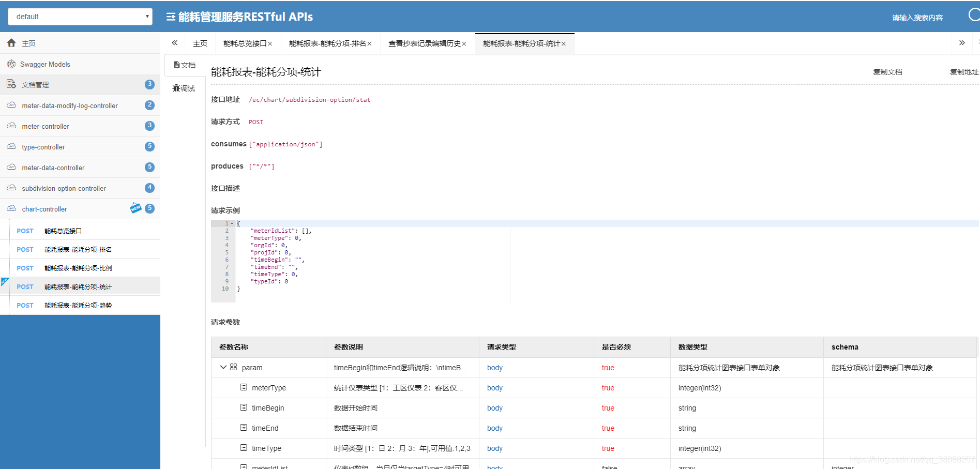Viewport: 980px width, 469px height.
Task: Click the request example code editor
Action: [x=595, y=261]
